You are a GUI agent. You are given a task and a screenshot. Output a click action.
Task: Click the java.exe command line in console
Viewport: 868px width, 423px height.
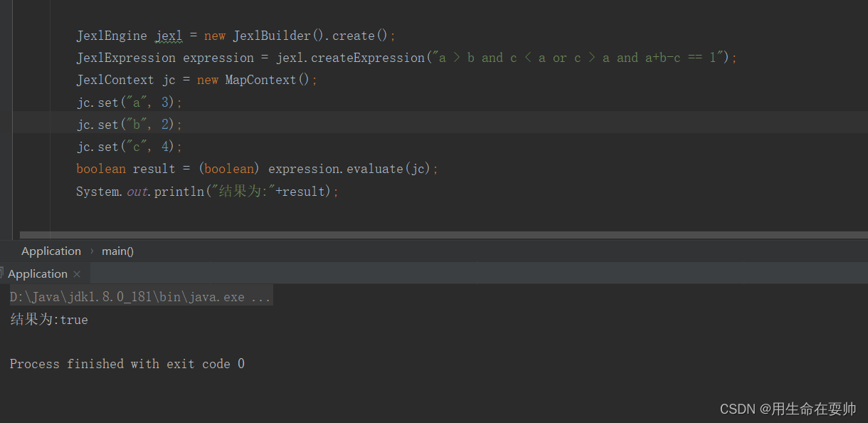coord(140,297)
